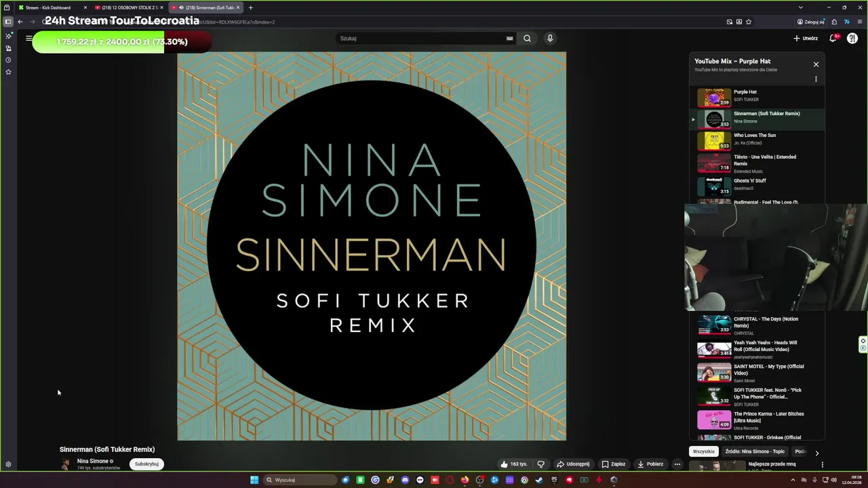Open the browser extensions puzzle icon
Screen dimensions: 868x488
click(834, 22)
